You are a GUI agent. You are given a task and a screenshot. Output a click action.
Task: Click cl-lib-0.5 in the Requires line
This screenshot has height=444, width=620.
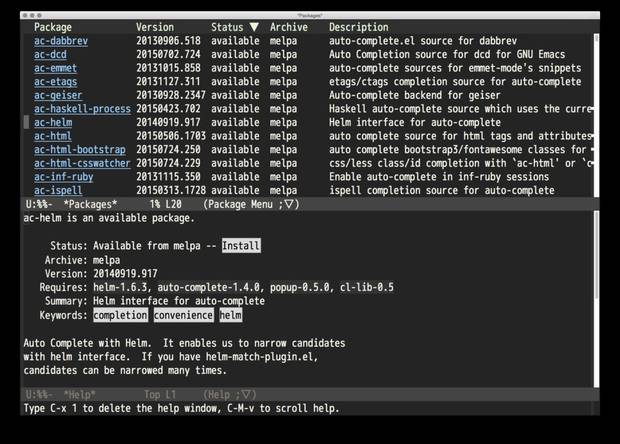pyautogui.click(x=367, y=287)
